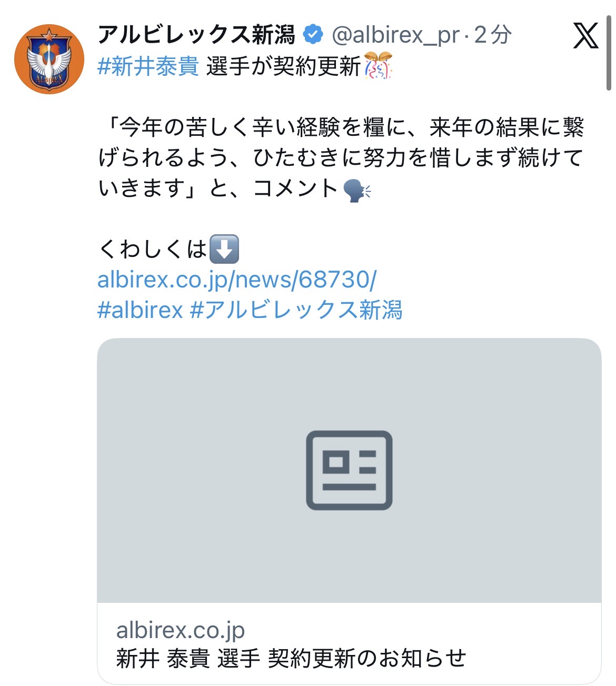Click the quoted comment tweet text

point(341,158)
